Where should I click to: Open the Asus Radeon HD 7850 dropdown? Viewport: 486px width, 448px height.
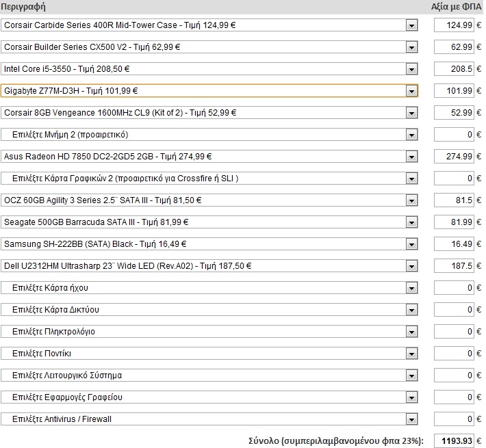[209, 157]
